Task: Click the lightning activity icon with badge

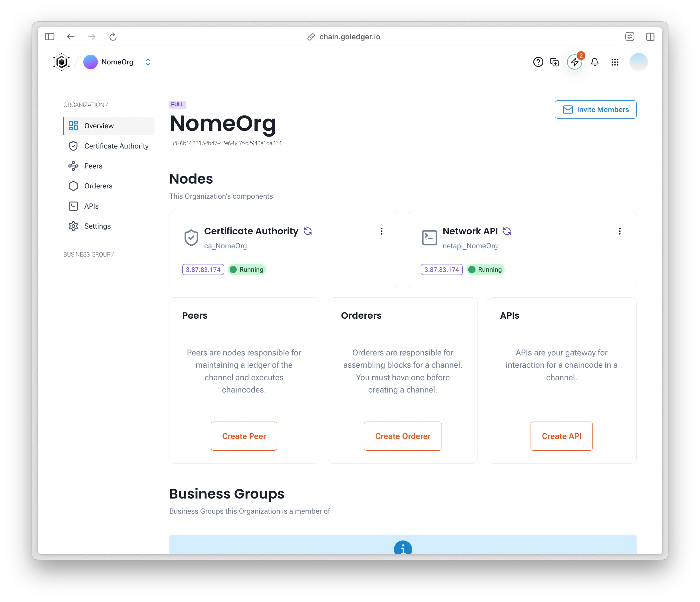Action: click(x=574, y=62)
